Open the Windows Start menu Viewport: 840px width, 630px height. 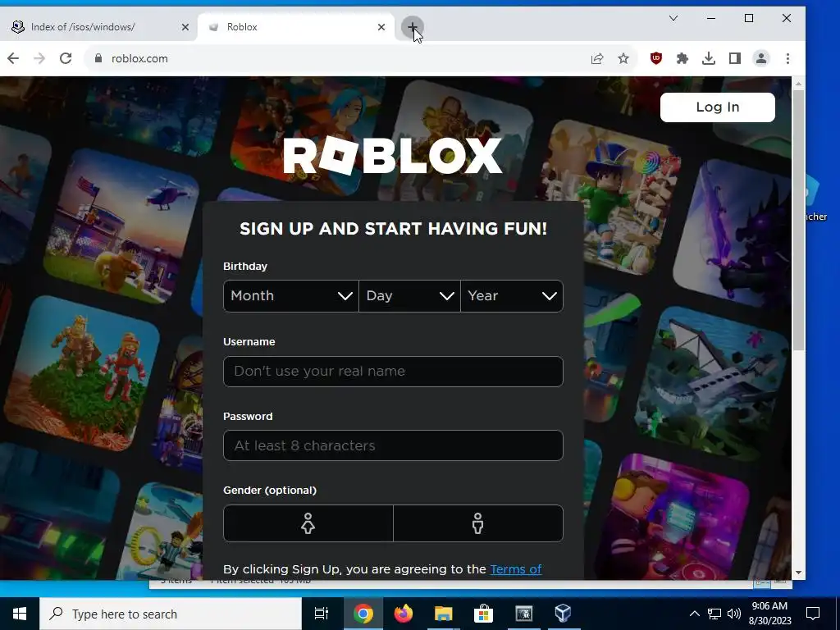[20, 614]
